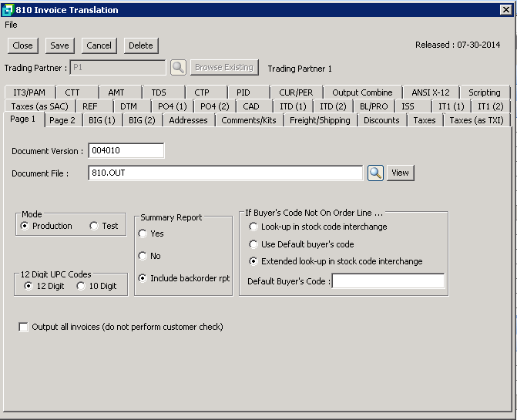Click the Default Buyer's Code input field
The image size is (517, 420).
click(x=388, y=281)
